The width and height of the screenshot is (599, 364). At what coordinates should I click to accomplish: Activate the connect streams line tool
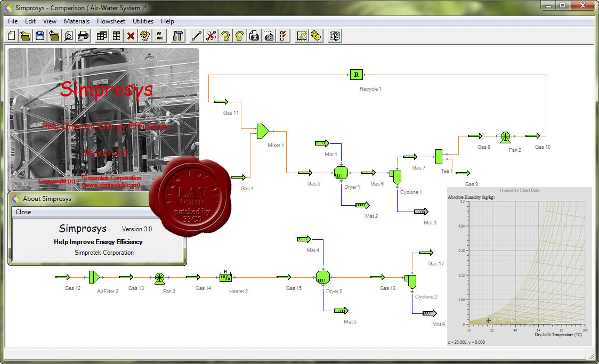196,36
